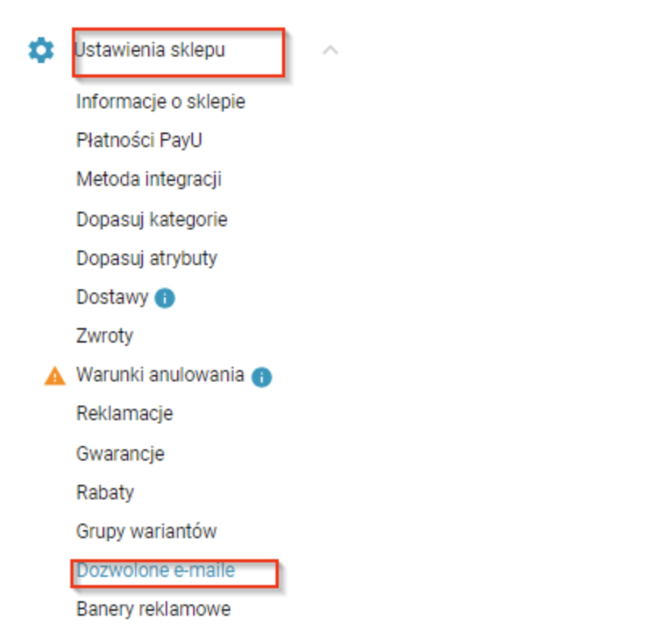Click the Dozwolone e-maile link

coord(156,570)
